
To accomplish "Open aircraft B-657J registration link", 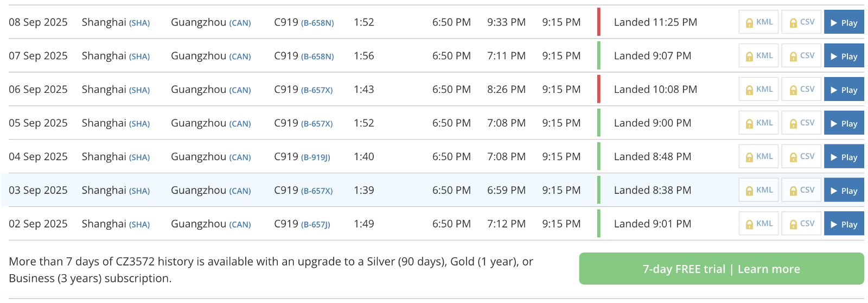I will [x=315, y=225].
